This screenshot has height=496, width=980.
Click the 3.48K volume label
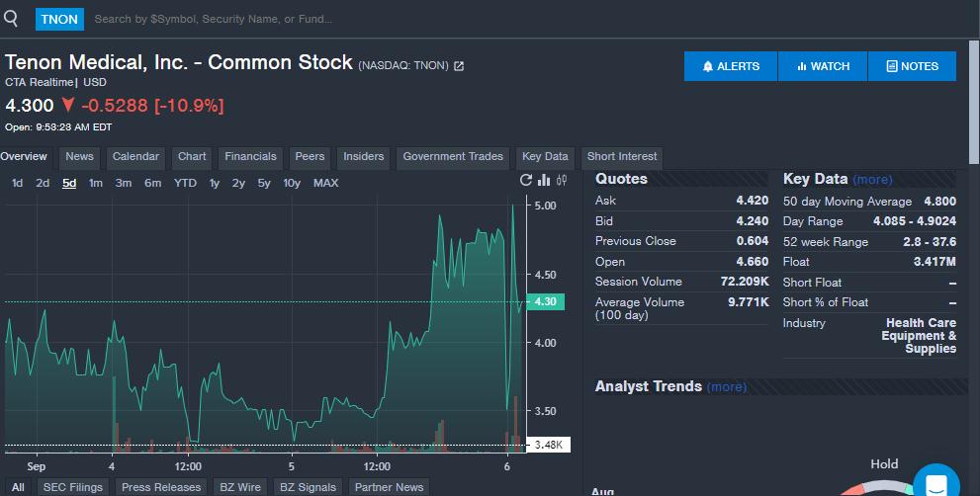tap(549, 445)
